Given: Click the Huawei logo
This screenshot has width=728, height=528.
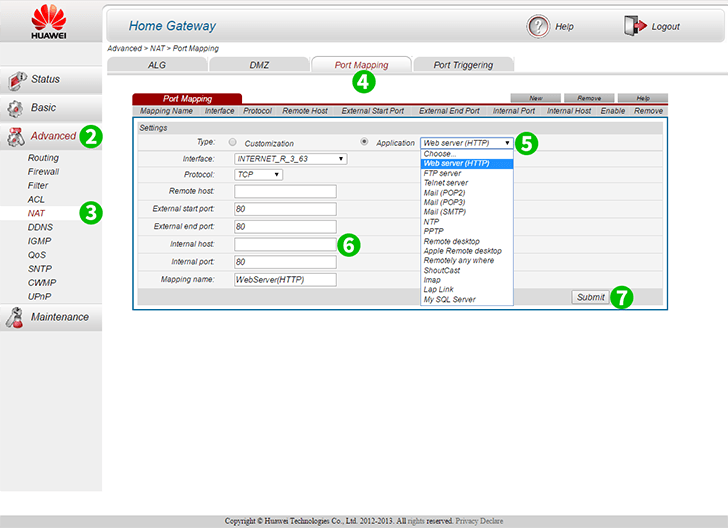Looking at the screenshot, I should point(49,21).
